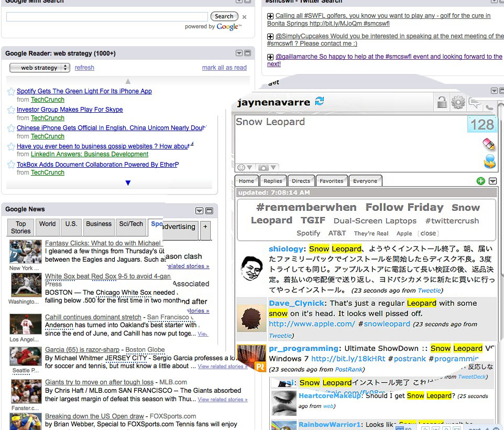Open the White Sox article thumbnail
Viewport: 504px width, 430px height.
26,285
